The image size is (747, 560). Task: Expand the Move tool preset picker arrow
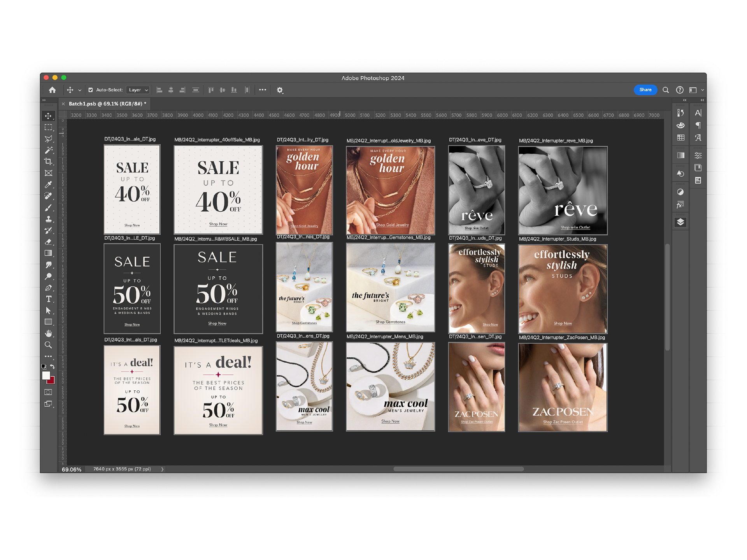point(80,90)
